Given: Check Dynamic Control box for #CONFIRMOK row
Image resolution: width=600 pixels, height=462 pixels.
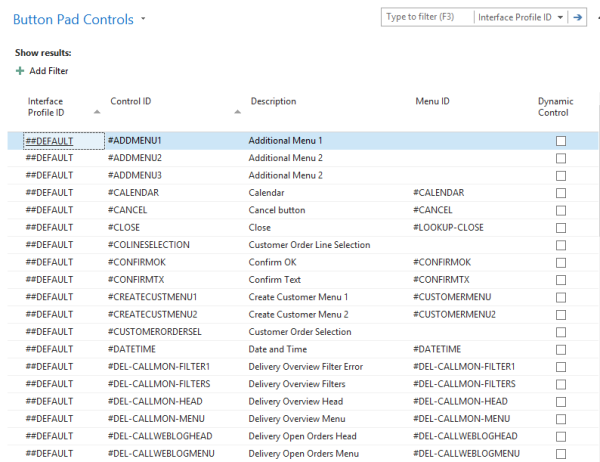Looking at the screenshot, I should click(561, 262).
